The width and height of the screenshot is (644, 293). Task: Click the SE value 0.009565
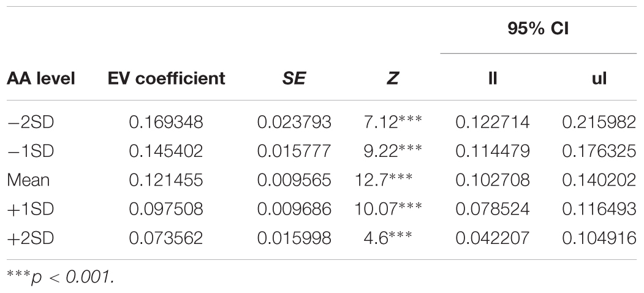[294, 180]
